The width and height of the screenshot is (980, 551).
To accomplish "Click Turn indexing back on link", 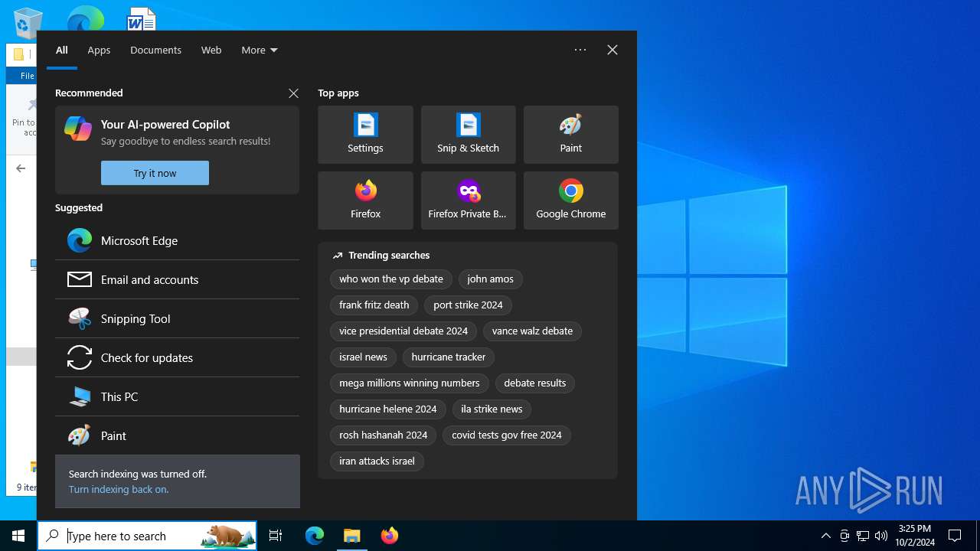I will 119,489.
